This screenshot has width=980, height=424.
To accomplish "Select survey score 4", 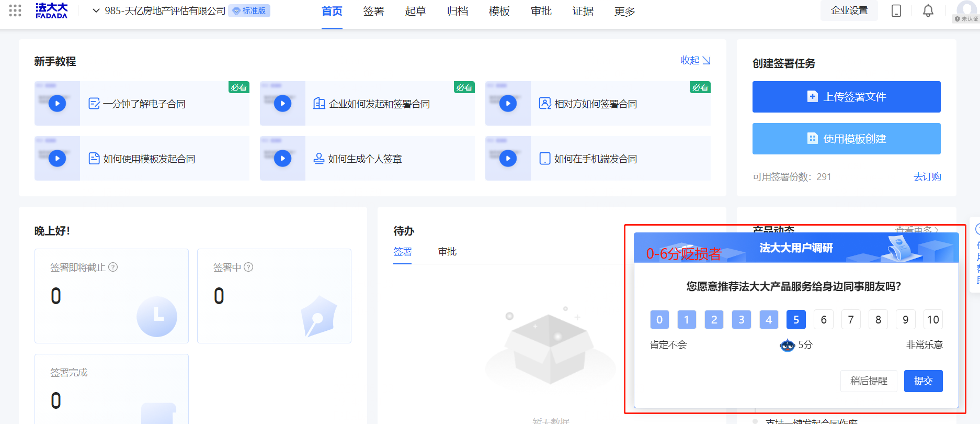I will 769,319.
